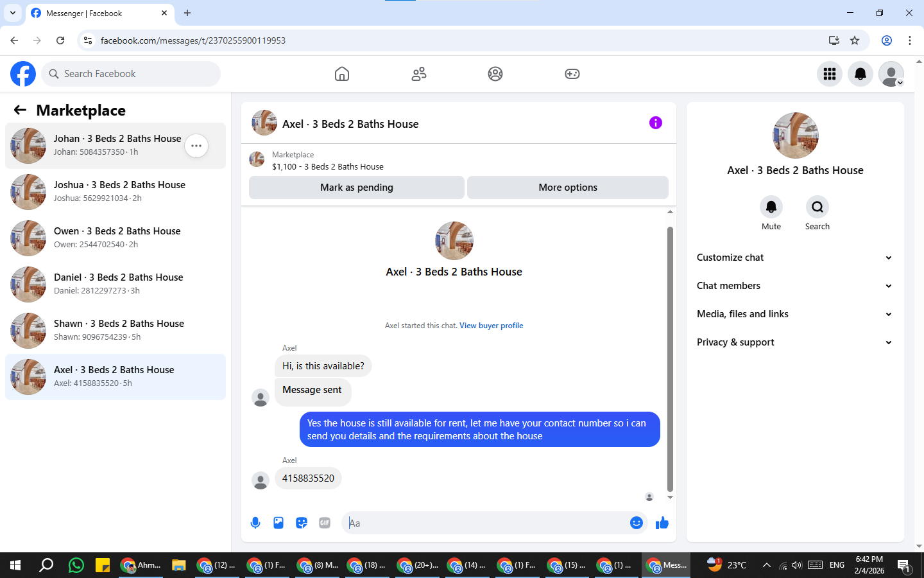This screenshot has width=924, height=578.
Task: Open the Chrome three-dot menu
Action: (x=910, y=40)
